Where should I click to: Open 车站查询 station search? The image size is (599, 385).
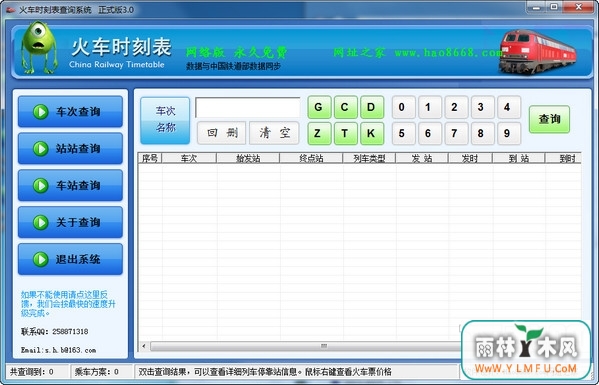[70, 185]
